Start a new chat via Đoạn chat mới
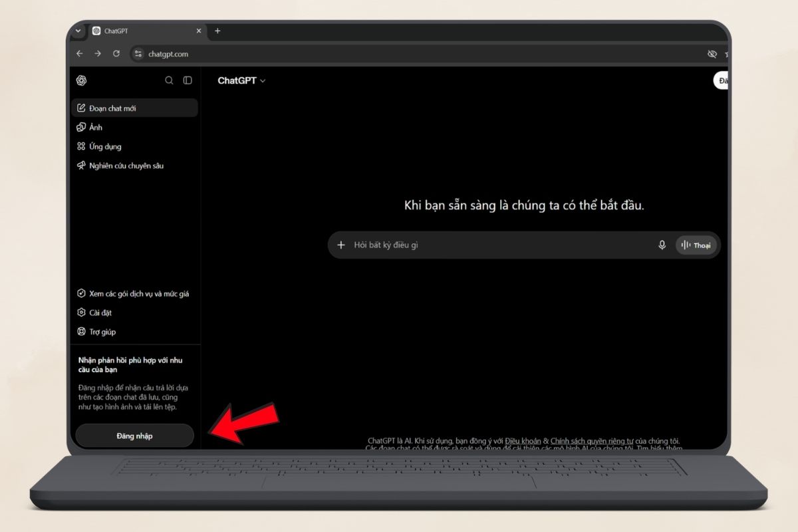 (x=134, y=108)
